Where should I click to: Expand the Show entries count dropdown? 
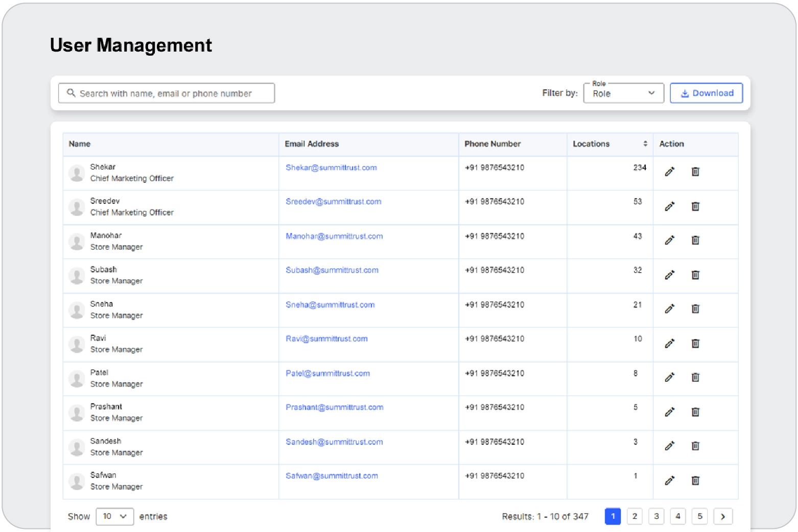pyautogui.click(x=114, y=516)
